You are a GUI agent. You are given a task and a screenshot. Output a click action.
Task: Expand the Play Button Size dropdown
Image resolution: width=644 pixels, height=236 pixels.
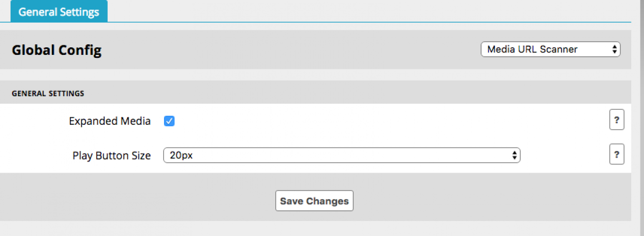[x=342, y=155]
